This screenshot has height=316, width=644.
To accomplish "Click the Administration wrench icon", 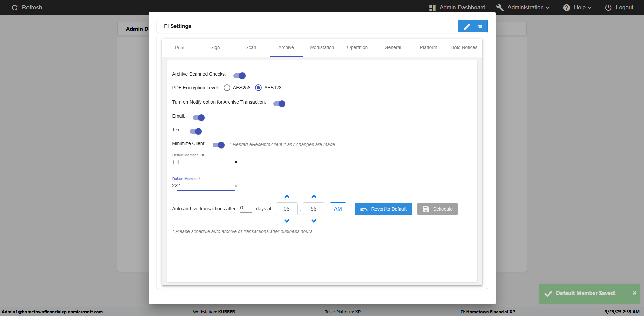I will point(500,7).
